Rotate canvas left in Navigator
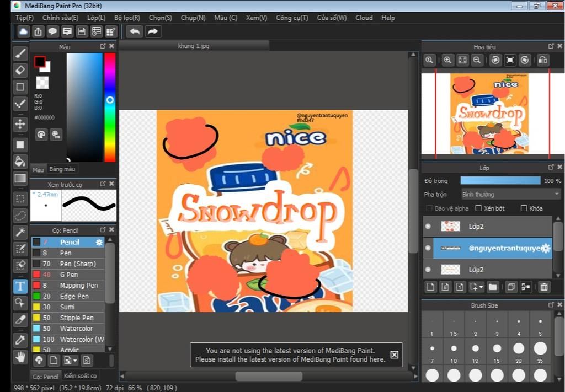The image size is (565, 392). [495, 60]
